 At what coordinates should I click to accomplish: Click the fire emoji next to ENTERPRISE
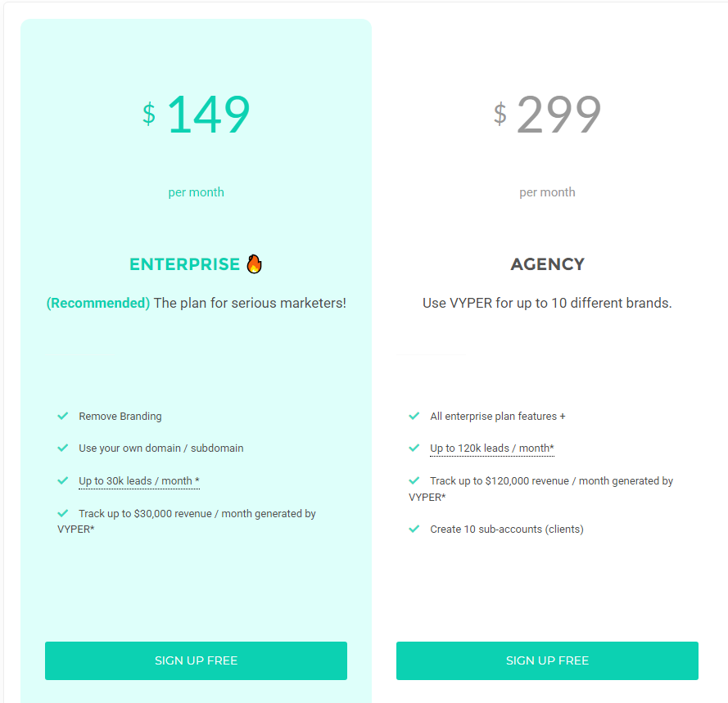(254, 264)
